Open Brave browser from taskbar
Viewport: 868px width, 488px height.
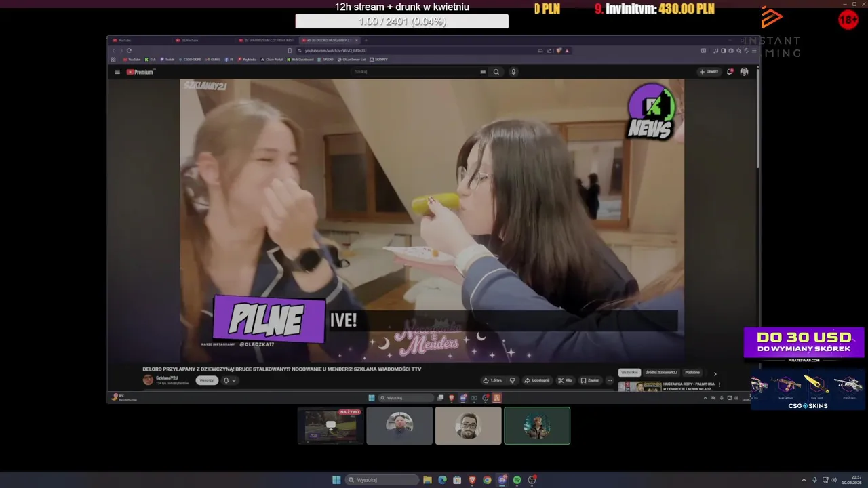pos(472,480)
